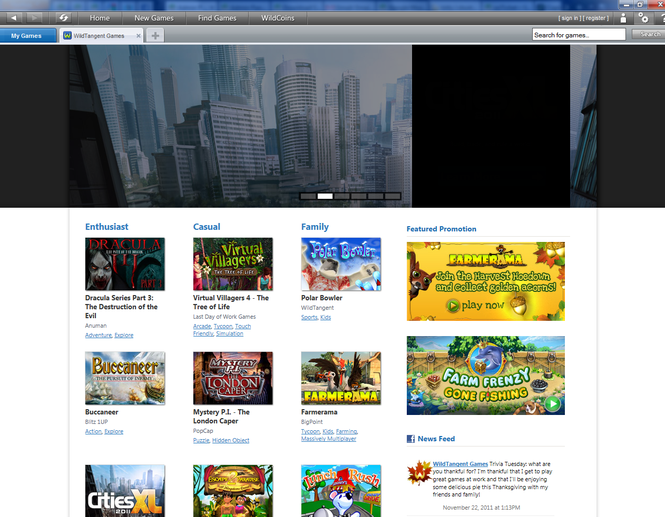
Task: Go forward with the forward arrow
Action: pyautogui.click(x=34, y=18)
